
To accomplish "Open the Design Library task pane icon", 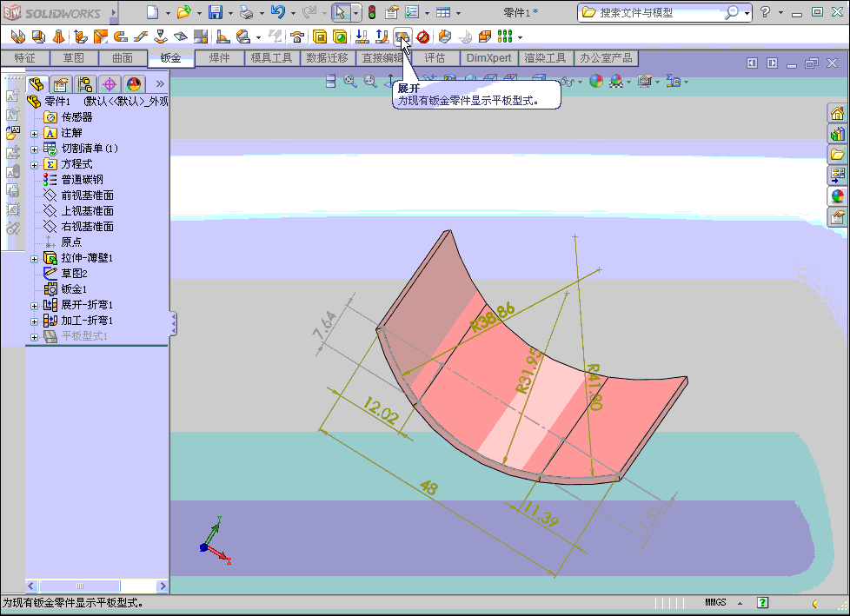I will [x=838, y=133].
